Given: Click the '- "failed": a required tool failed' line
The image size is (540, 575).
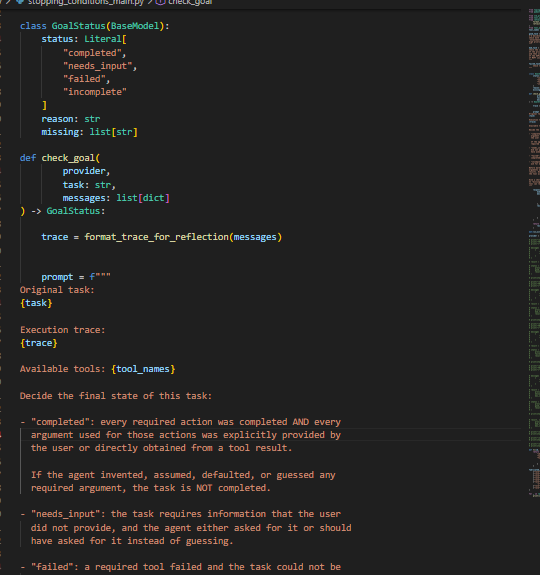Looking at the screenshot, I should tap(180, 567).
